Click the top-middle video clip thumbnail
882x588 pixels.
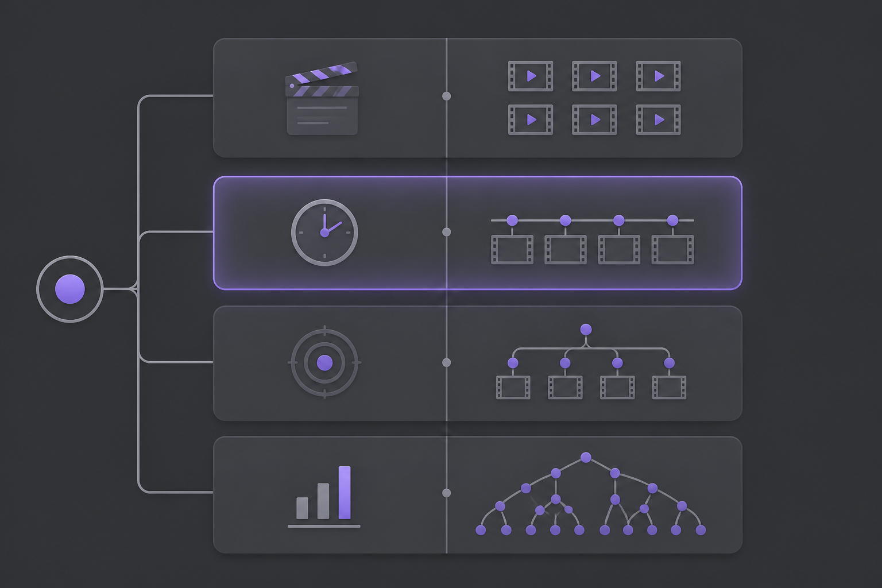[x=594, y=76]
